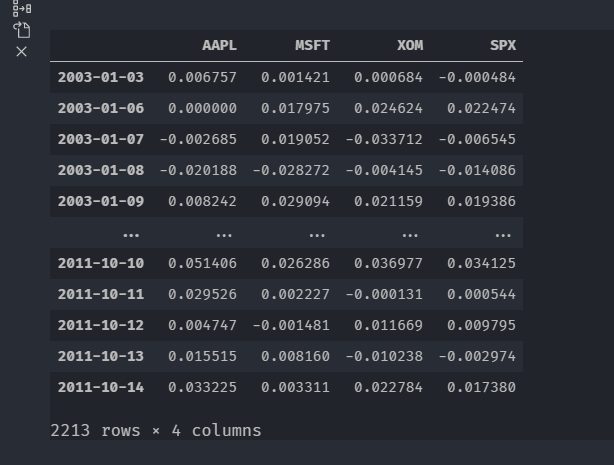Click XOM value 0.021159

(388, 201)
